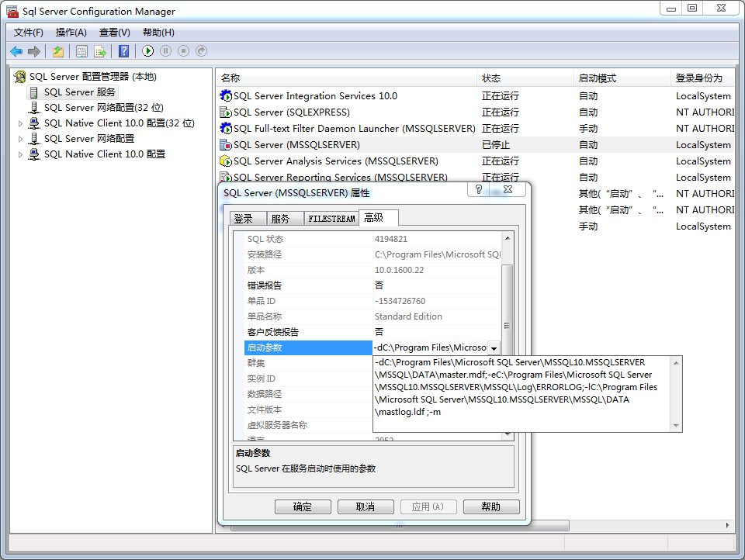Open the 操作(A) menu

(71, 33)
